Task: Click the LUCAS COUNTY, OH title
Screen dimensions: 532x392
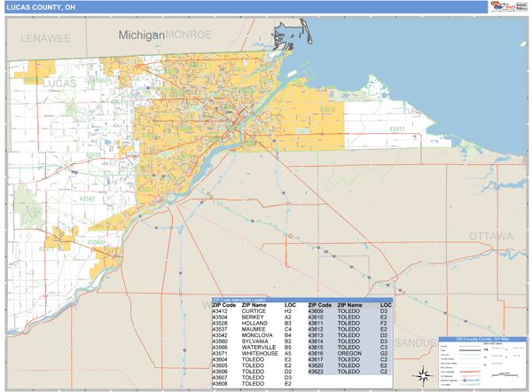Action: point(39,8)
